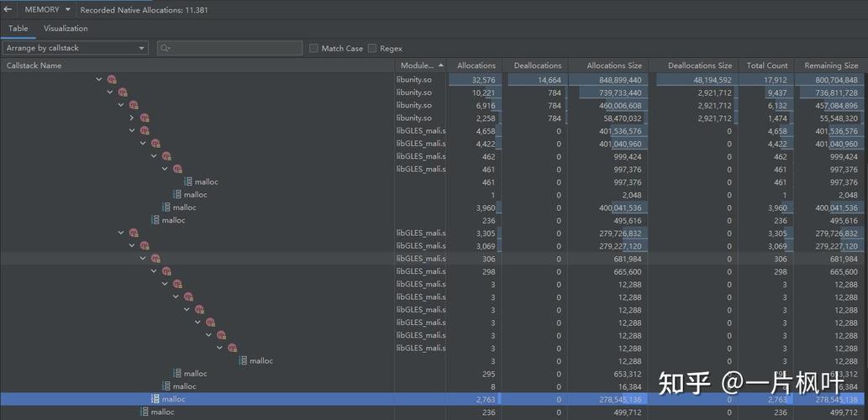Screen dimensions: 868x420
Task: Select the malloc row with 997,376 size and no module
Action: [434, 181]
